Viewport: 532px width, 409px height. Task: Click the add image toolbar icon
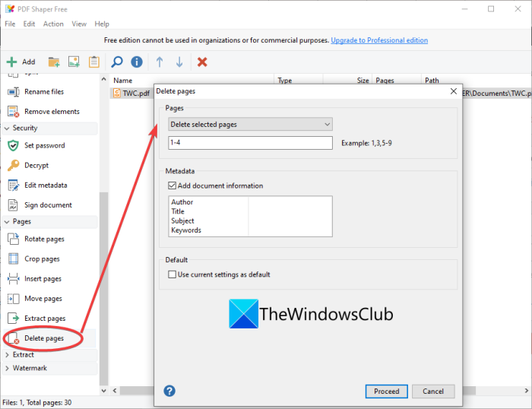pos(74,62)
